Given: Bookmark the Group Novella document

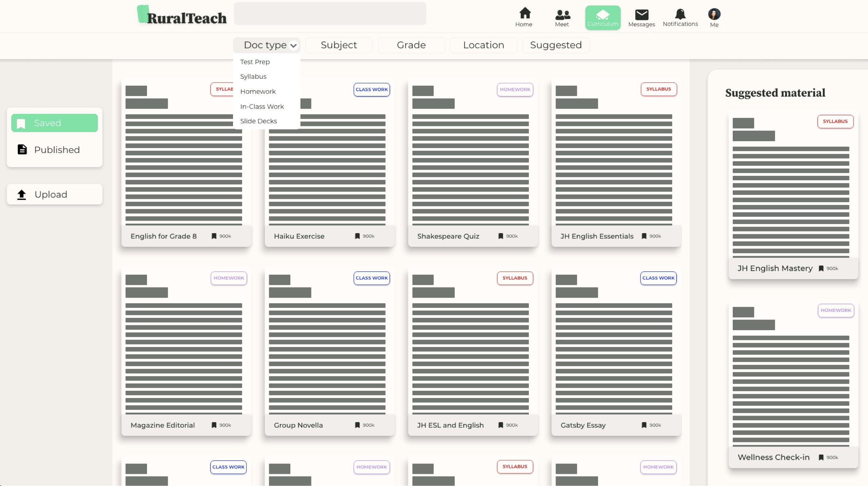Looking at the screenshot, I should (357, 425).
